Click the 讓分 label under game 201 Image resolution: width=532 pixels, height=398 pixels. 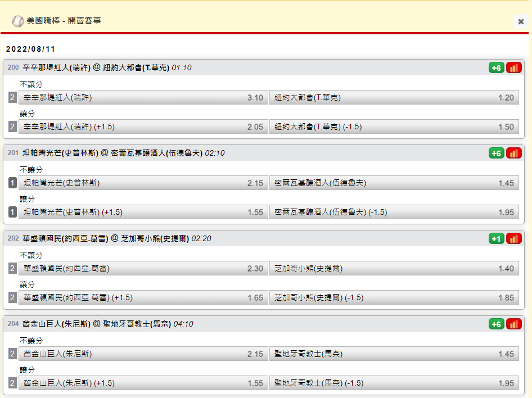pos(27,199)
